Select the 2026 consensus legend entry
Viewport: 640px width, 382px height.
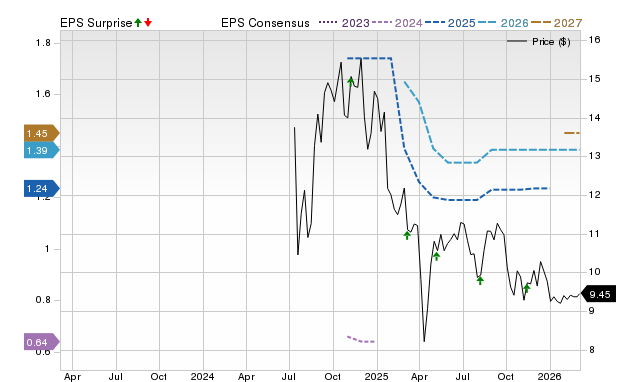pos(503,23)
